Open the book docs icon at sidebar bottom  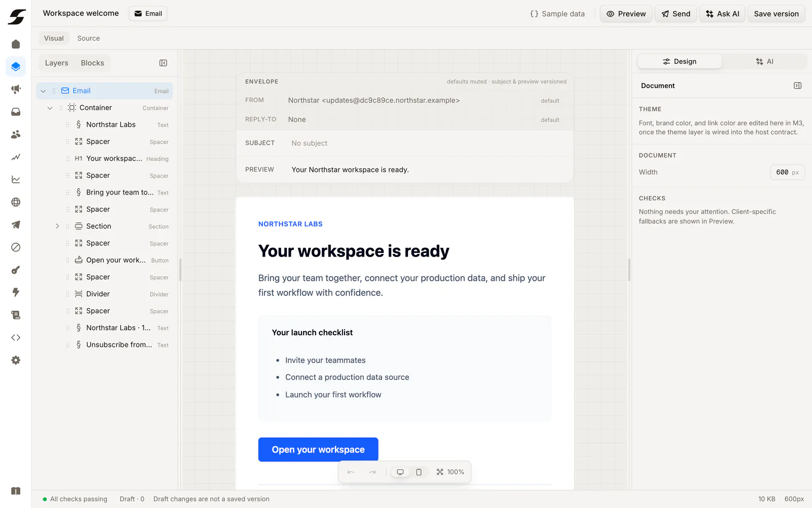[16, 491]
